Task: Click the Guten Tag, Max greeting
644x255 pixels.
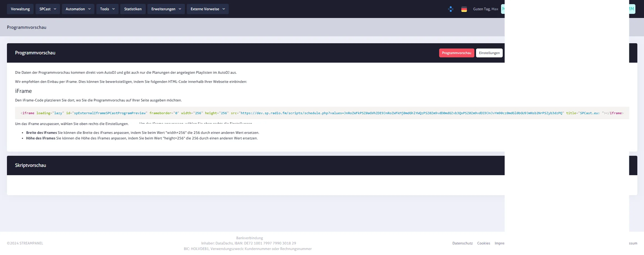Action: click(485, 9)
